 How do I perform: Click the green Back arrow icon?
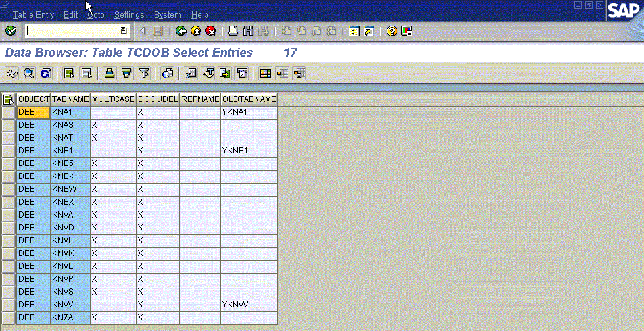click(x=180, y=31)
